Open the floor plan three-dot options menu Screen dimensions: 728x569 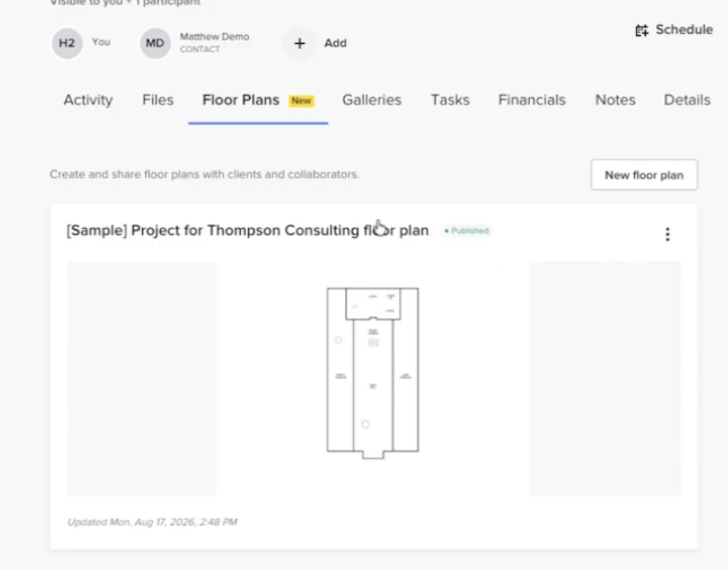tap(667, 235)
